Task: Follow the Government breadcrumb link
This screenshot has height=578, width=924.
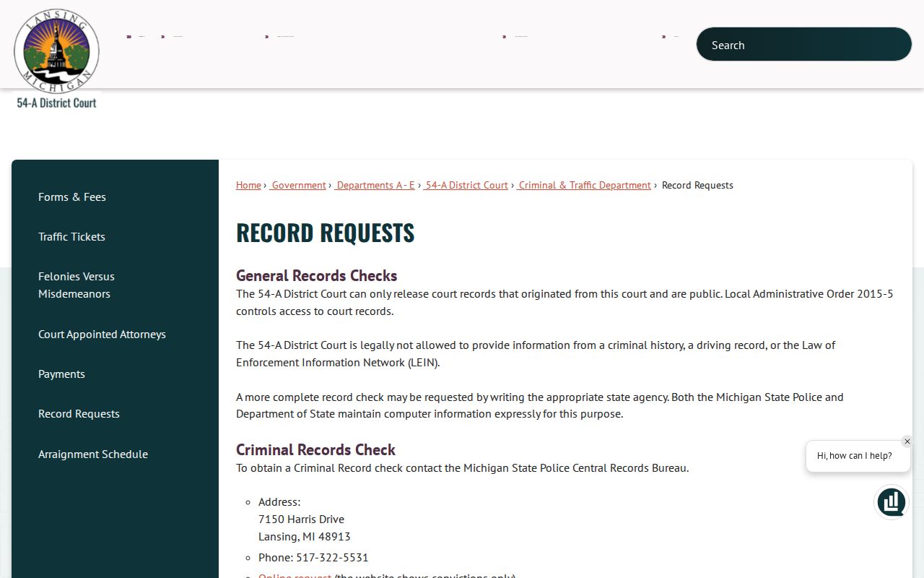Action: (x=299, y=185)
